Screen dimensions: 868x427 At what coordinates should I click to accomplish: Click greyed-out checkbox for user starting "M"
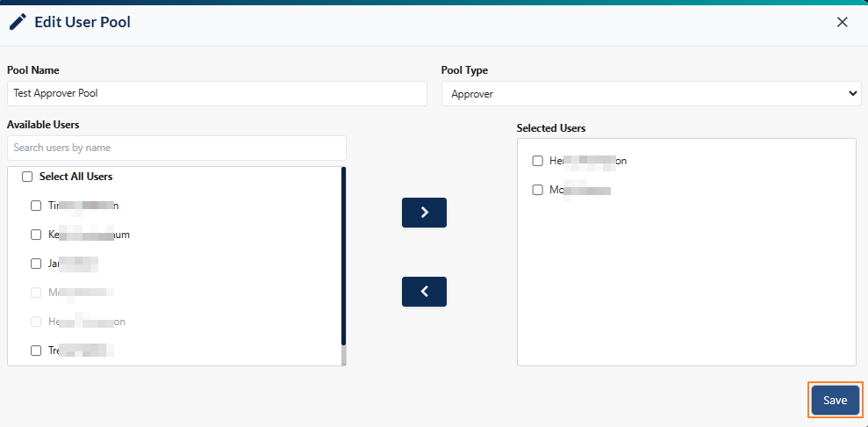36,293
